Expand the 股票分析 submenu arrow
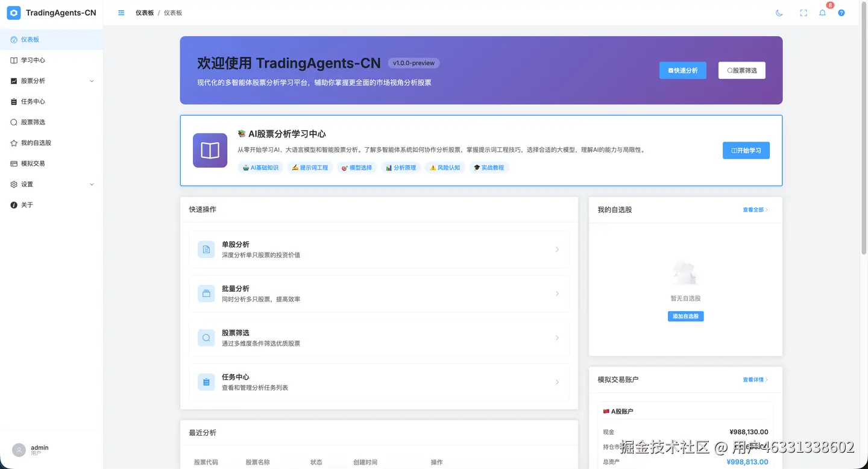 92,81
